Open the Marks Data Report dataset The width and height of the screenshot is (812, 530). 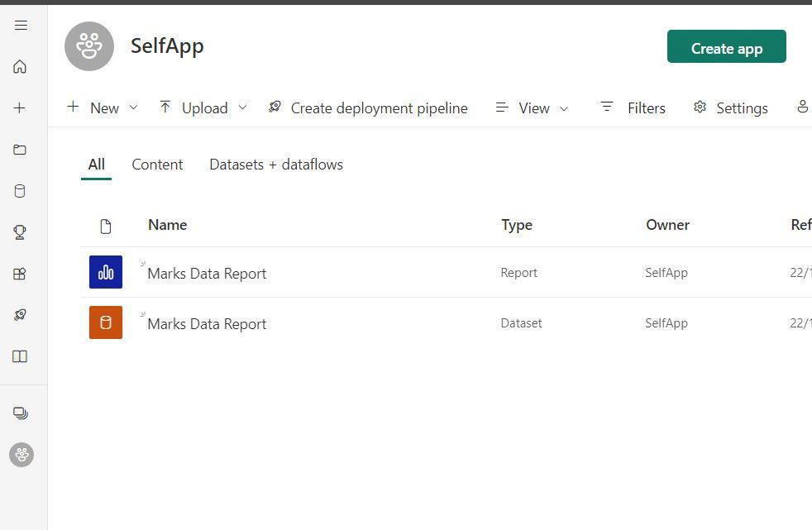point(207,324)
